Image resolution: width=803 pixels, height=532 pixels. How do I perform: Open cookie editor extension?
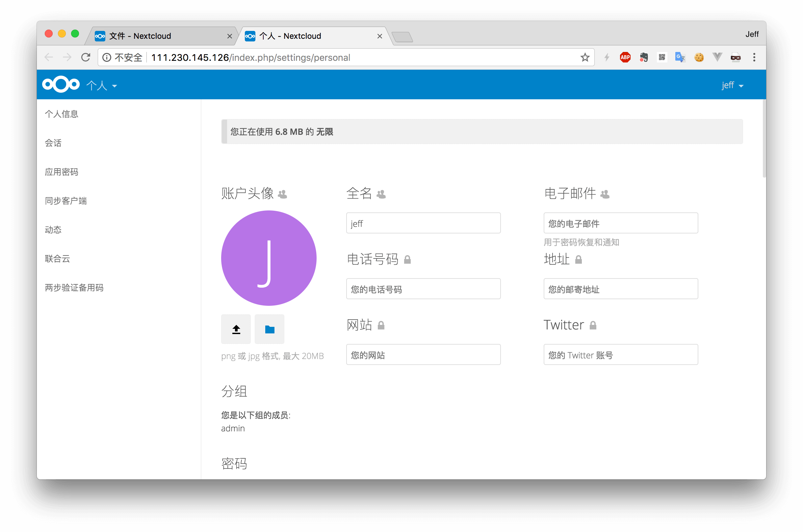coord(699,57)
